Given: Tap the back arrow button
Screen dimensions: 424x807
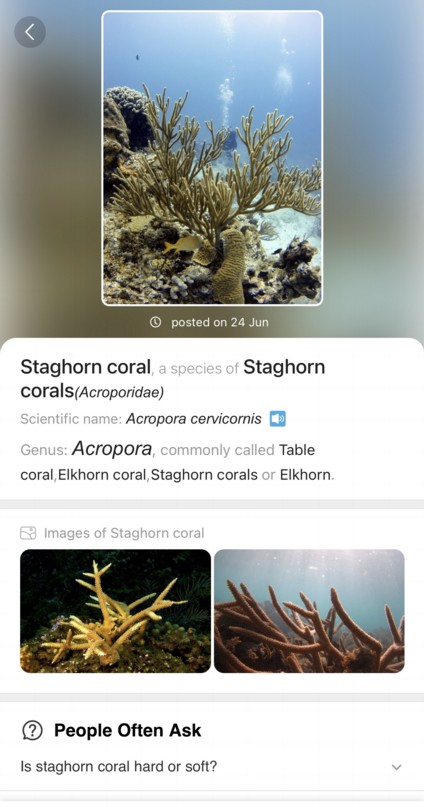Looking at the screenshot, I should pyautogui.click(x=30, y=32).
